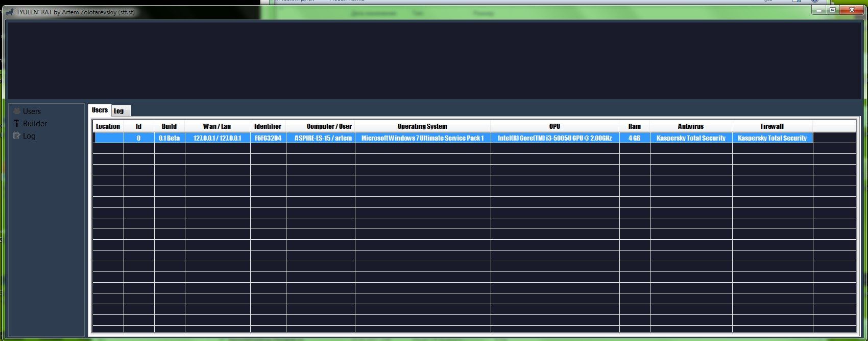Click the Builder hammer icon in sidebar
868x341 pixels.
click(x=17, y=123)
